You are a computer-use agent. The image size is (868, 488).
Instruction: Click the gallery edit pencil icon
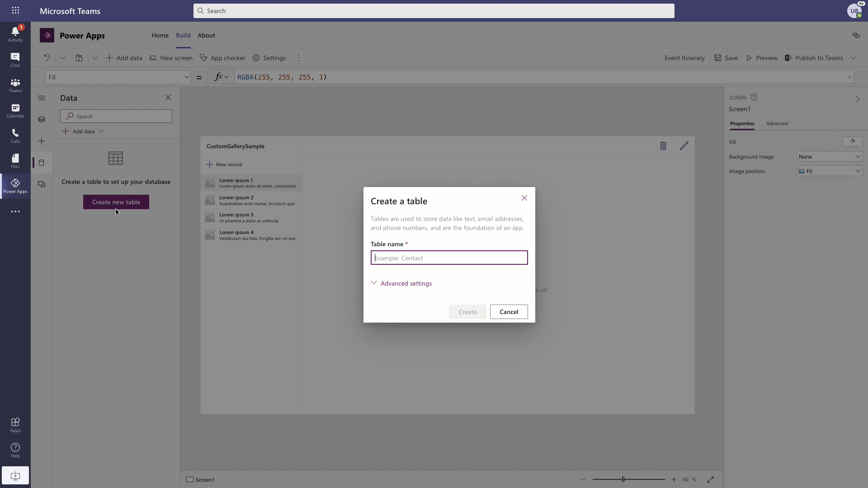pyautogui.click(x=684, y=145)
